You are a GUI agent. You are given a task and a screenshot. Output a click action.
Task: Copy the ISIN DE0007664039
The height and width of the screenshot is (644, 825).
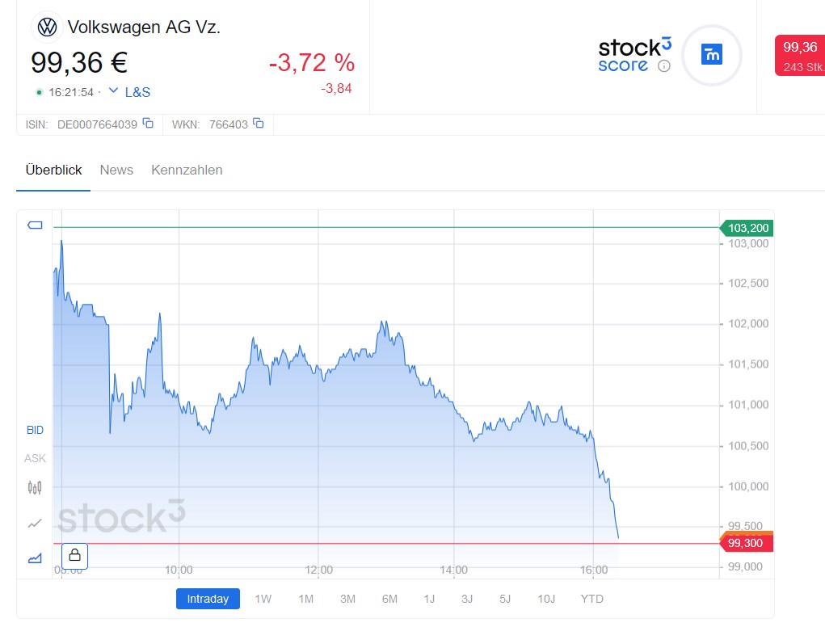tap(148, 124)
